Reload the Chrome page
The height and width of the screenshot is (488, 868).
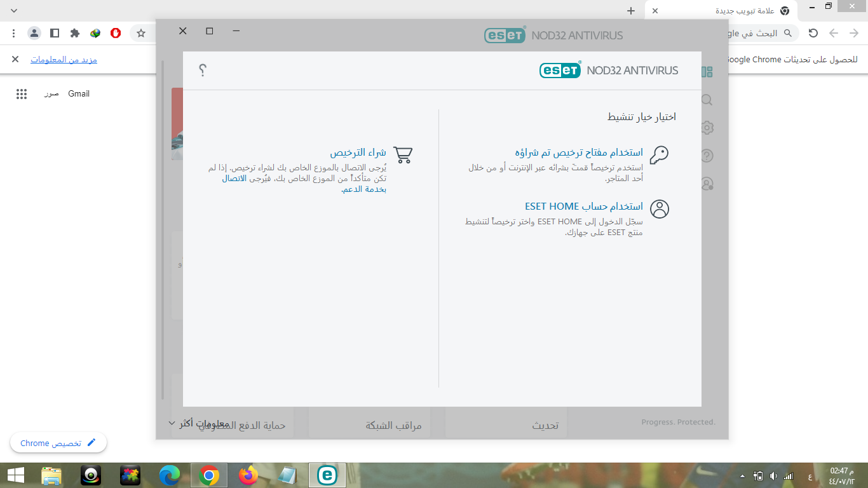coord(813,33)
